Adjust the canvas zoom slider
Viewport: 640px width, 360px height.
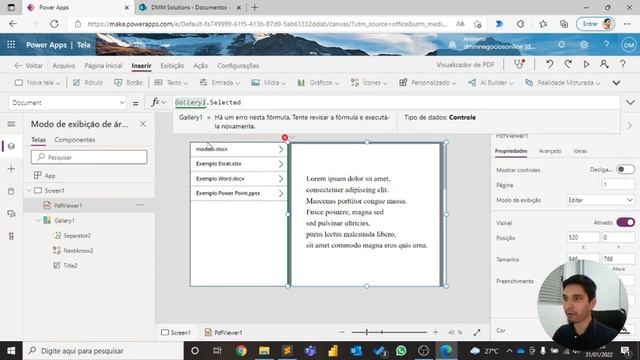389,332
